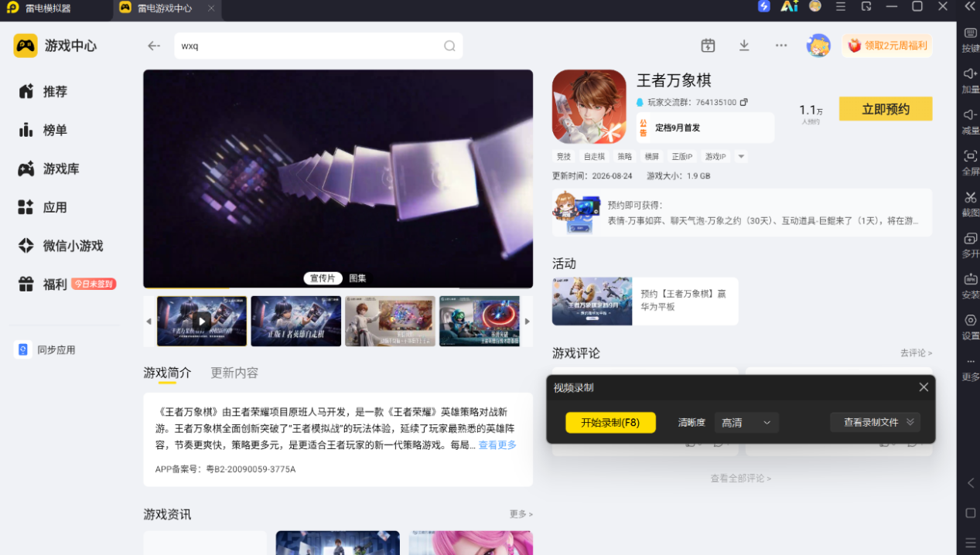Show previous screenshot thumbnails with left arrow

149,322
